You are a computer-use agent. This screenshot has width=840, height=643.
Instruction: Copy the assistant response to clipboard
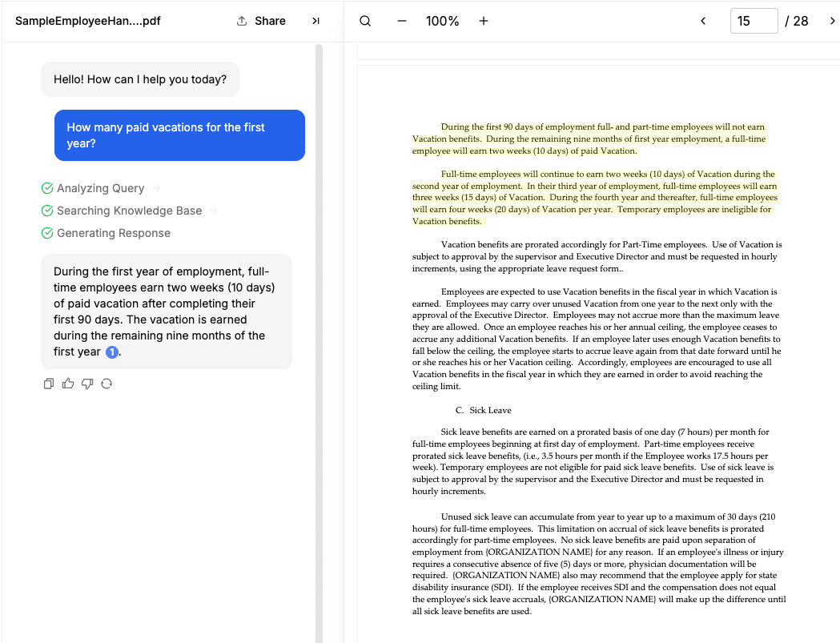click(x=49, y=384)
